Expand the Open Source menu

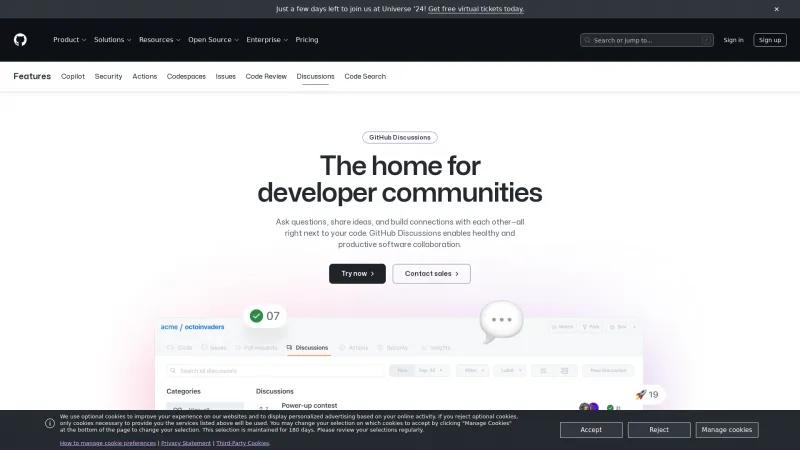click(213, 40)
